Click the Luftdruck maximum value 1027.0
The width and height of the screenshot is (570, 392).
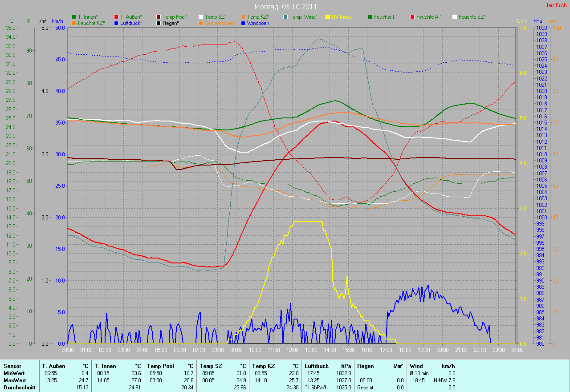click(x=343, y=380)
